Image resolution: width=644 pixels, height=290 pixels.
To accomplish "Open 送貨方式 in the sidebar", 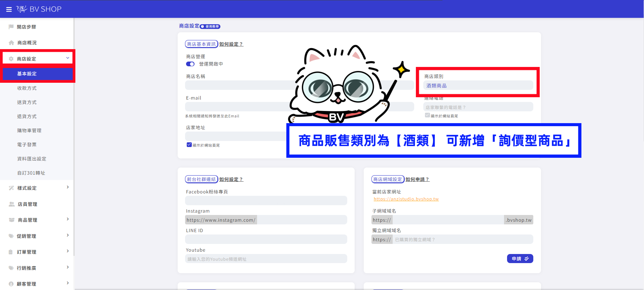I will point(27,102).
